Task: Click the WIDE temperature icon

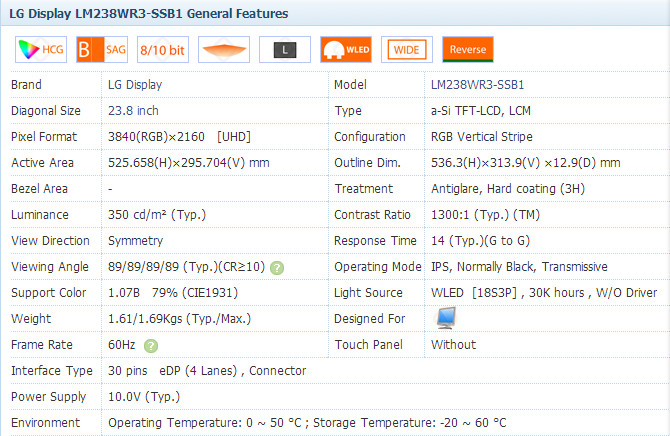Action: tap(407, 50)
